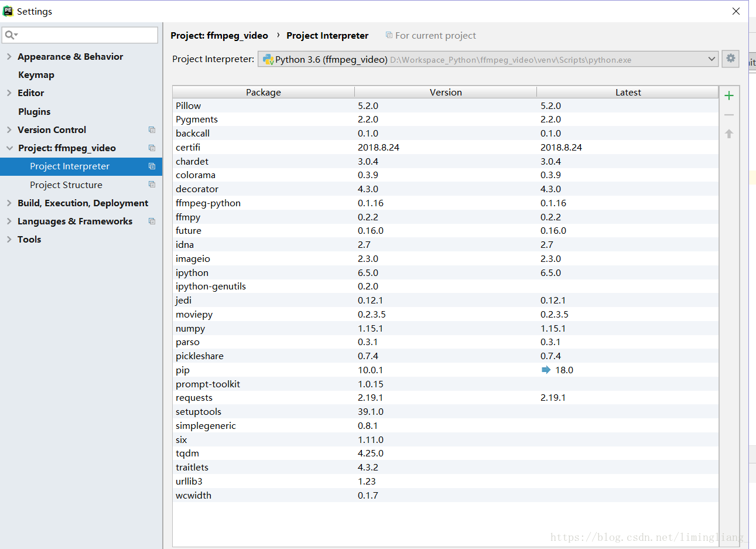Click the Version column header

[x=446, y=92]
